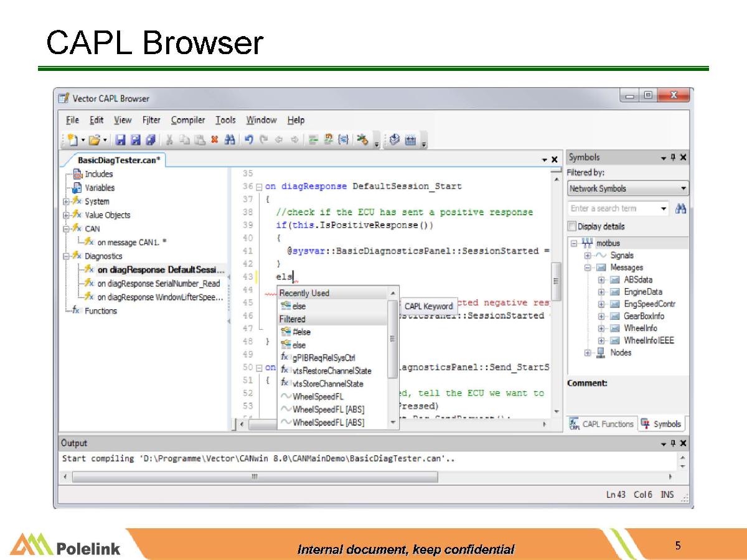Image resolution: width=747 pixels, height=560 pixels.
Task: Click the Save toolbar icon
Action: pyautogui.click(x=121, y=140)
